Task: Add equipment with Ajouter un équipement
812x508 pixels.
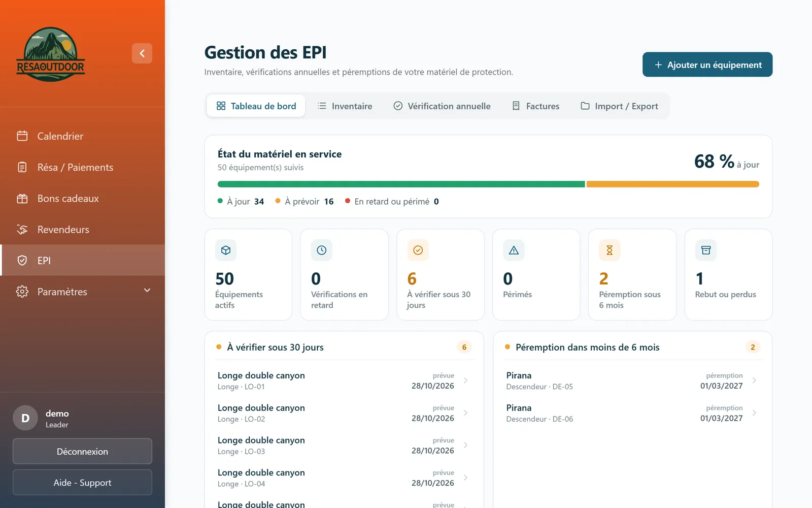Action: (707, 65)
